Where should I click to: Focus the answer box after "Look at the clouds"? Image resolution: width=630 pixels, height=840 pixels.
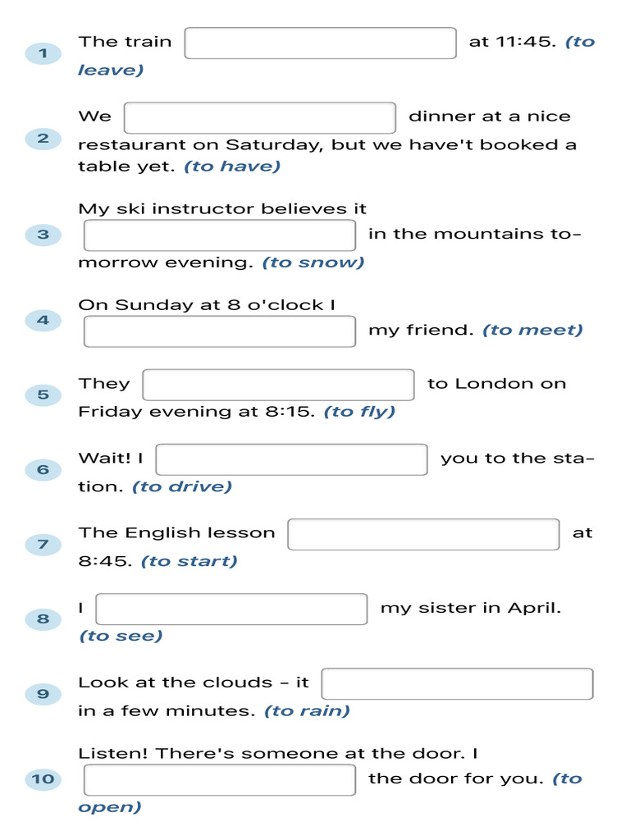[457, 683]
